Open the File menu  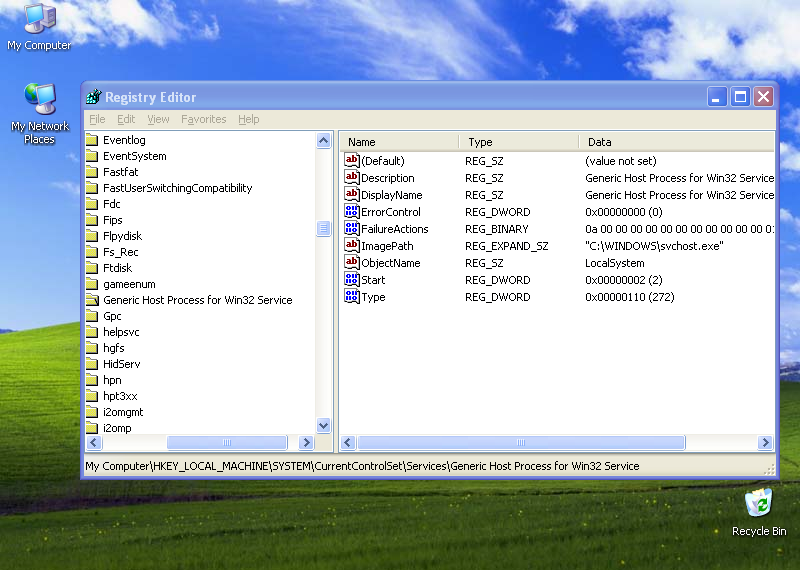97,119
